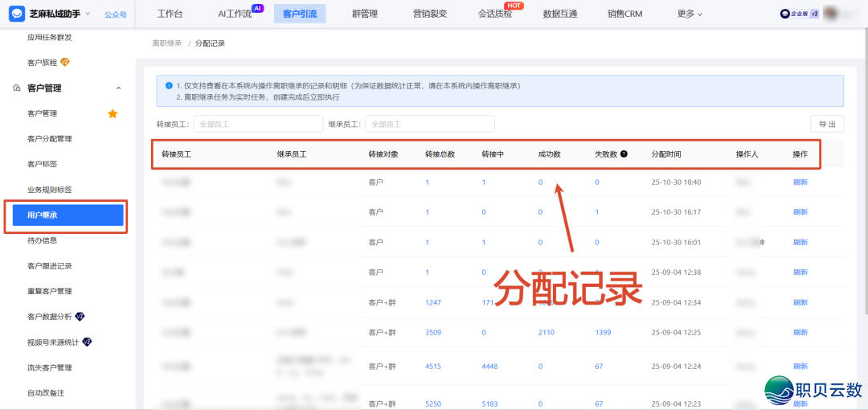The image size is (868, 410).
Task: Click the 失败数 help question icon
Action: (624, 154)
